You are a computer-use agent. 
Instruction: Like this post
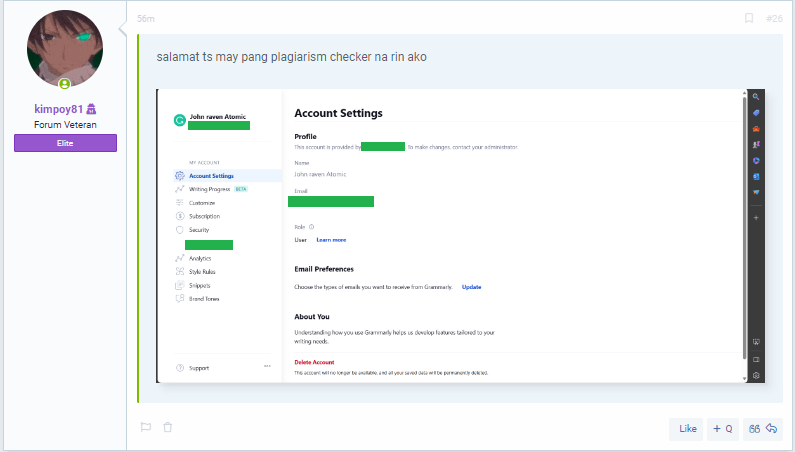pos(687,429)
